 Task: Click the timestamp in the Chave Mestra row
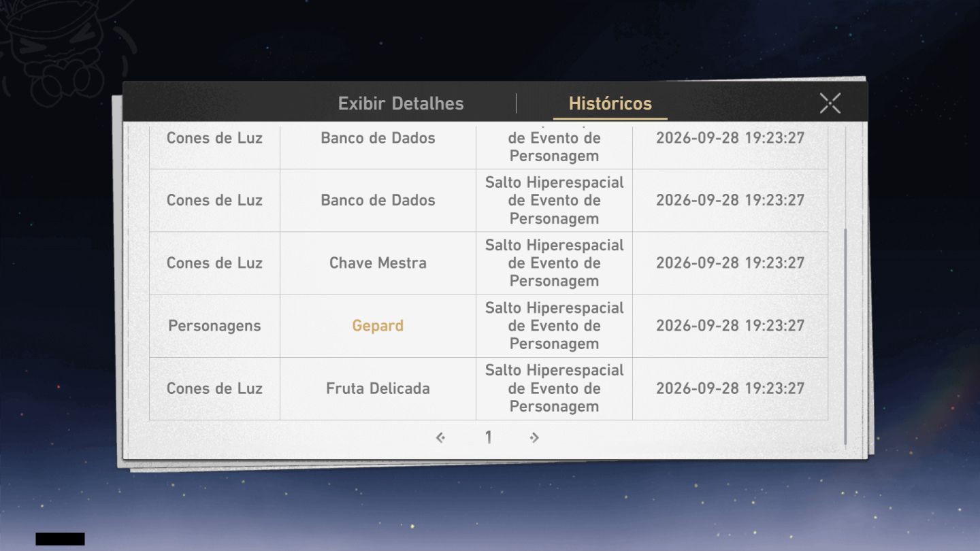pyautogui.click(x=730, y=263)
